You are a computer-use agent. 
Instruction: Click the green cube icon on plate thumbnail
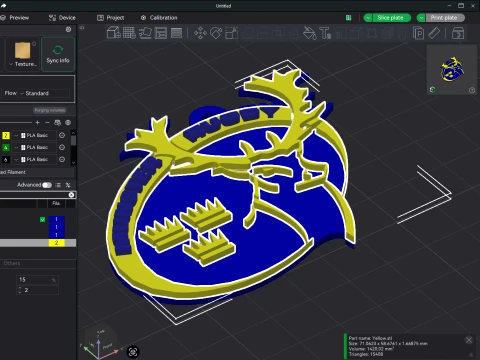(432, 89)
